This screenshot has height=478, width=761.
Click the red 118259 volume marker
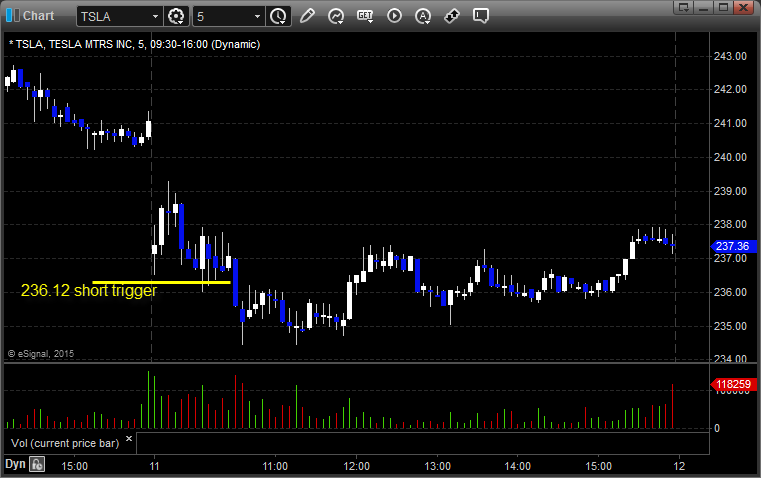click(733, 384)
